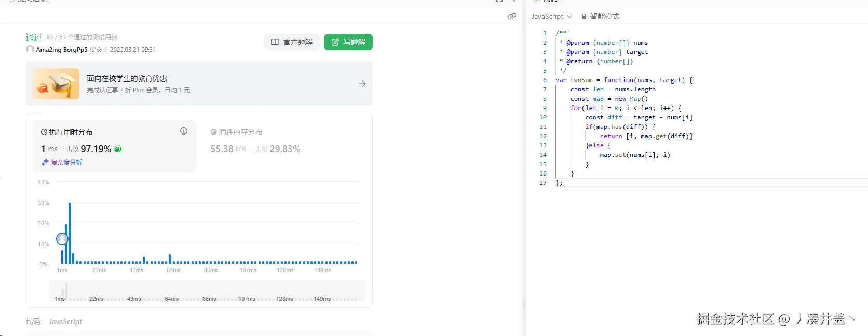The width and height of the screenshot is (868, 336).
Task: Click the clapping hands icon beside 97.19%
Action: coord(118,149)
